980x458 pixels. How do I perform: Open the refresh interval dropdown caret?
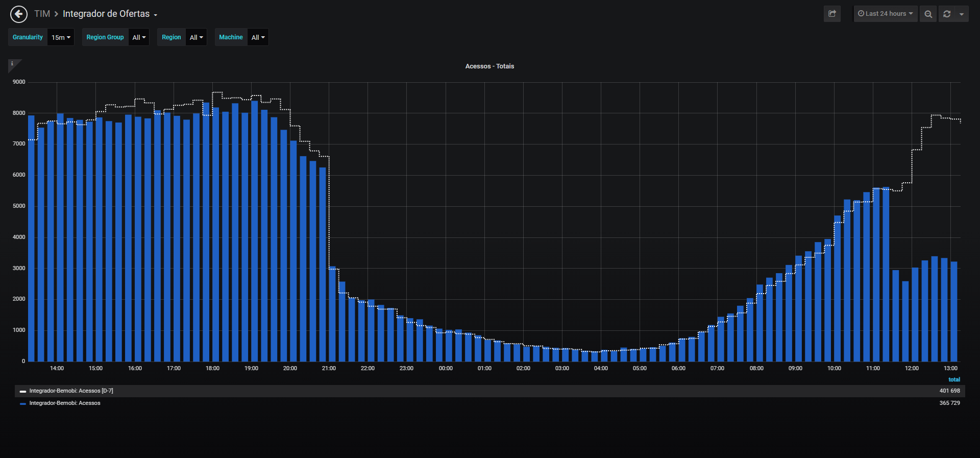[962, 14]
